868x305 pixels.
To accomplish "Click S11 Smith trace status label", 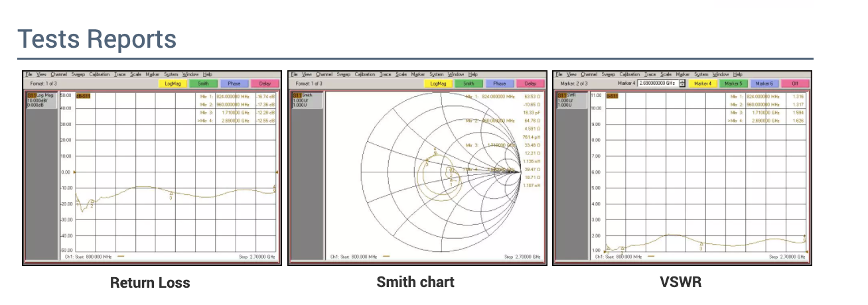I will tap(301, 95).
